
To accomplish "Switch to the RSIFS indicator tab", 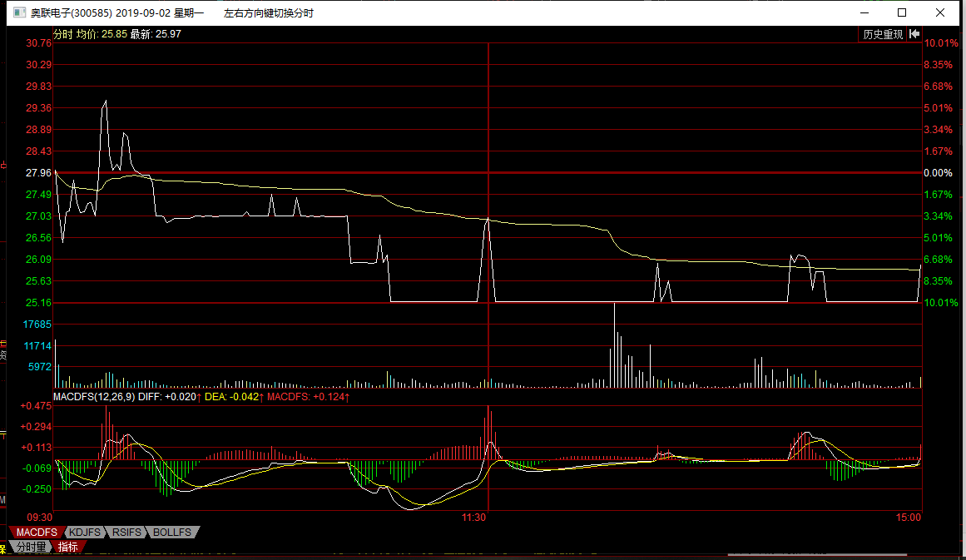I will tap(126, 533).
